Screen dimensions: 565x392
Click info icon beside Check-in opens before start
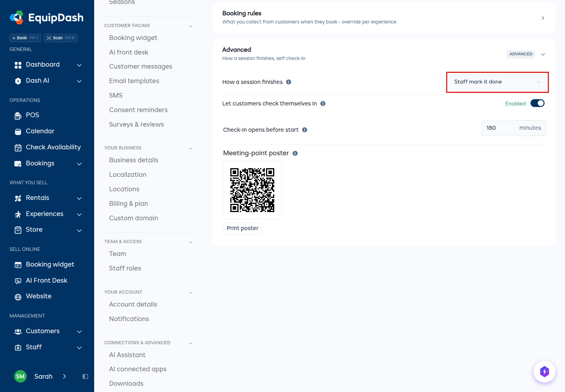tap(304, 130)
